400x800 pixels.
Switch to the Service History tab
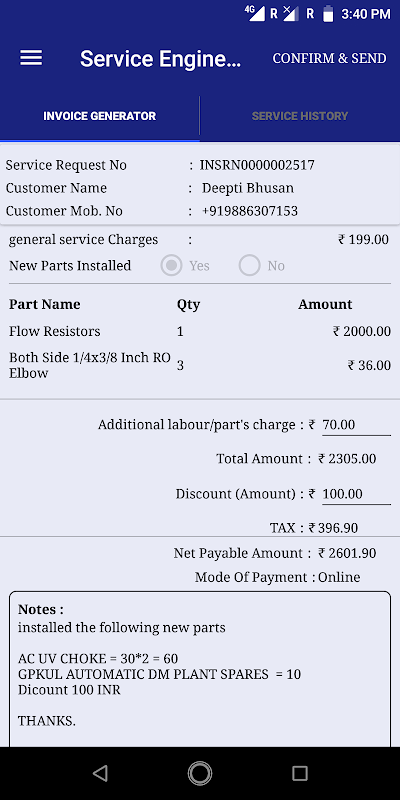pyautogui.click(x=300, y=116)
